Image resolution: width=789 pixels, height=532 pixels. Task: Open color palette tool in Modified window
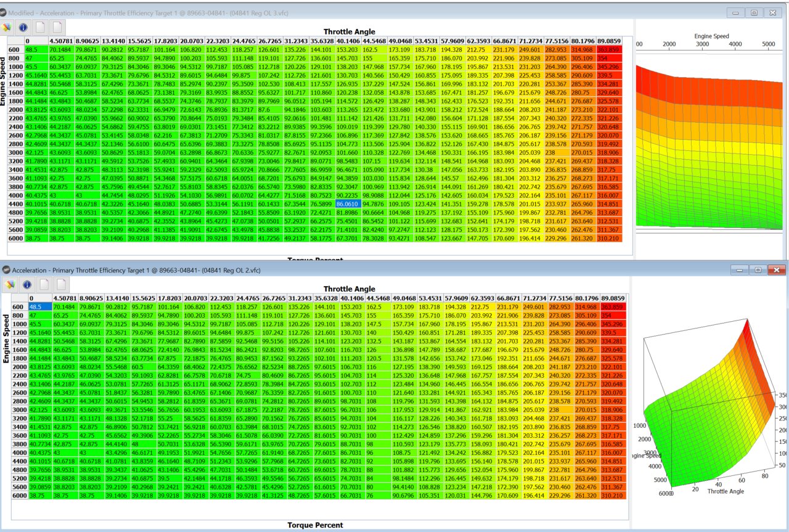8,27
